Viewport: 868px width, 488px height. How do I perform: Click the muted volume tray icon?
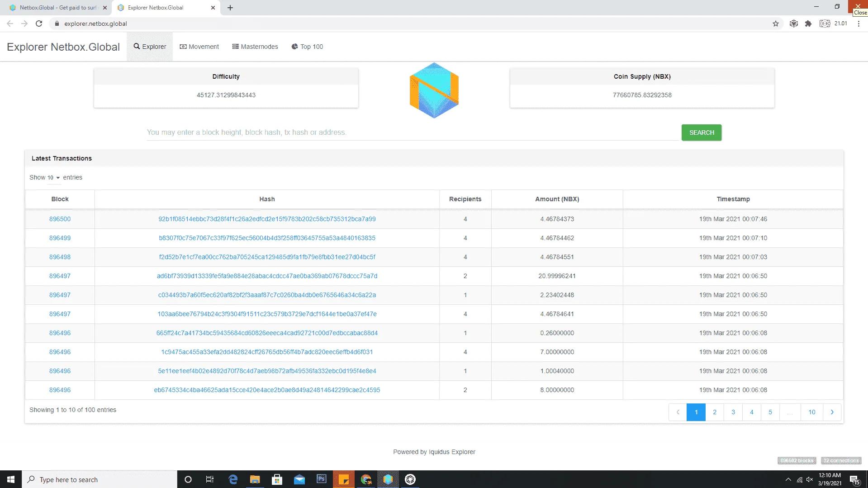pos(810,479)
